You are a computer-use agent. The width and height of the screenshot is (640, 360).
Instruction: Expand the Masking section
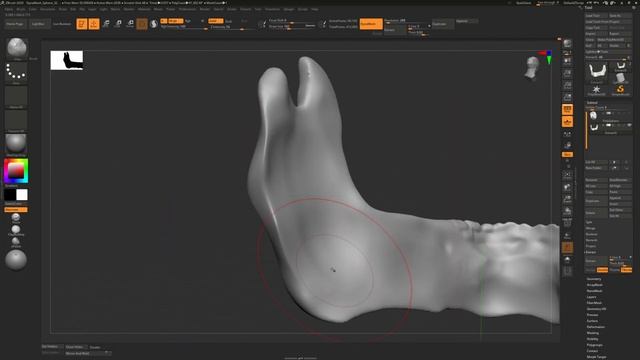point(593,333)
